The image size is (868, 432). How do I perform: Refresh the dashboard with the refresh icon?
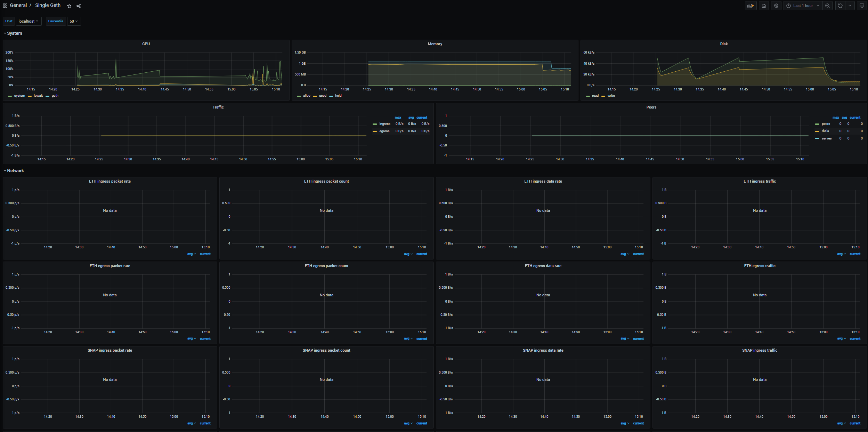pos(839,6)
